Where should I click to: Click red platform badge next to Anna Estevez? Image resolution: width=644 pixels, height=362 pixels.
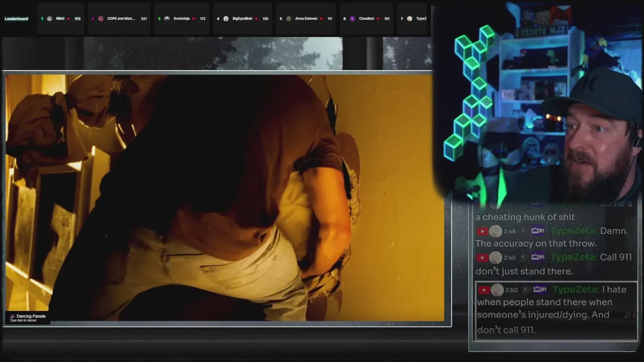[321, 19]
